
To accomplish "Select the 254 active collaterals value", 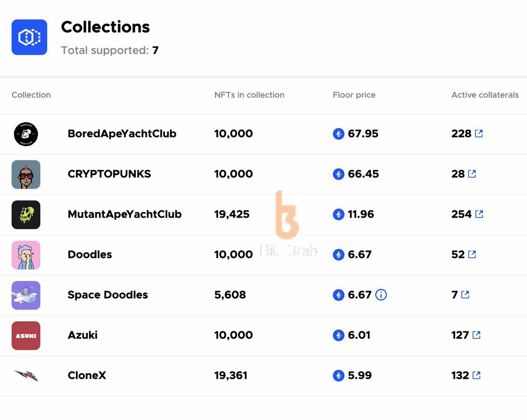I will tap(462, 215).
